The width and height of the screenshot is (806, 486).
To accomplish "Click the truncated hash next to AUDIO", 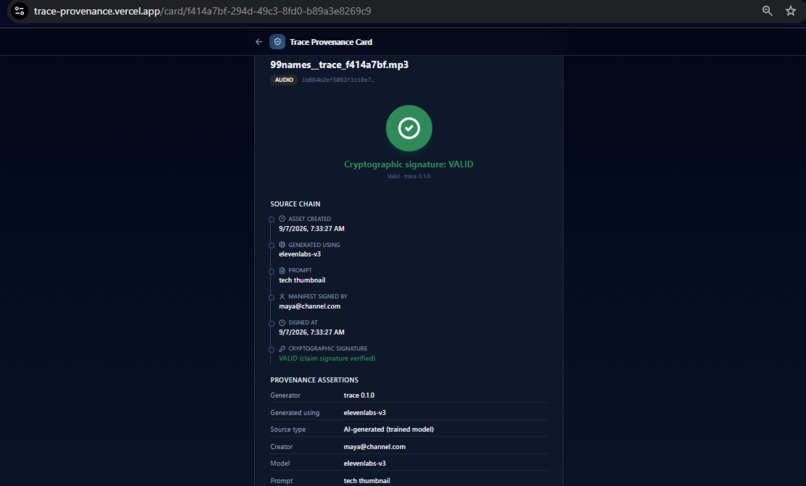I will click(338, 80).
